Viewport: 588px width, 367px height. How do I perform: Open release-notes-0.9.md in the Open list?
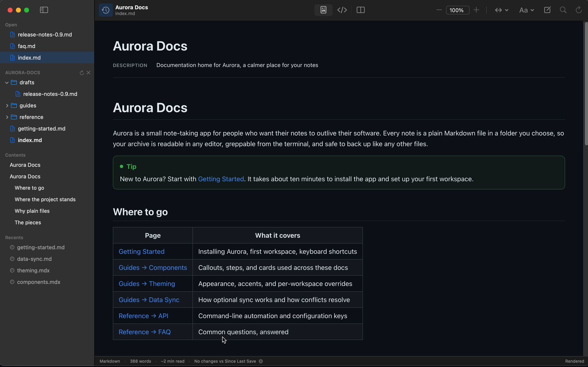coord(47,35)
